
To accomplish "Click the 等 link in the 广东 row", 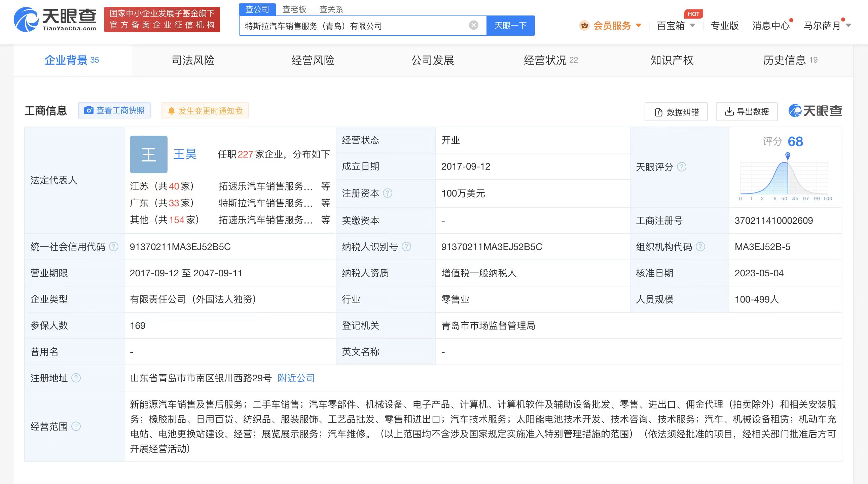I will [x=325, y=203].
